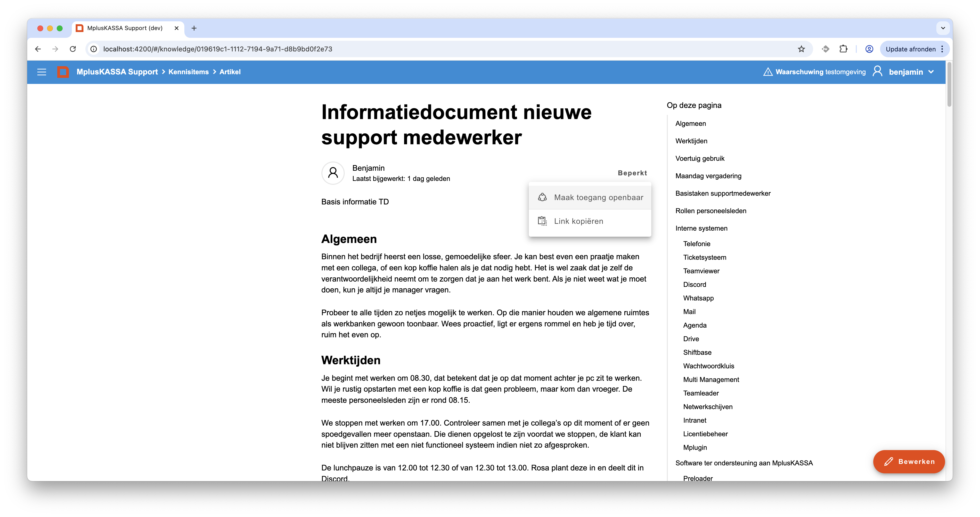Go to Kennisitems breadcrumb
Viewport: 980px width, 517px height.
188,72
